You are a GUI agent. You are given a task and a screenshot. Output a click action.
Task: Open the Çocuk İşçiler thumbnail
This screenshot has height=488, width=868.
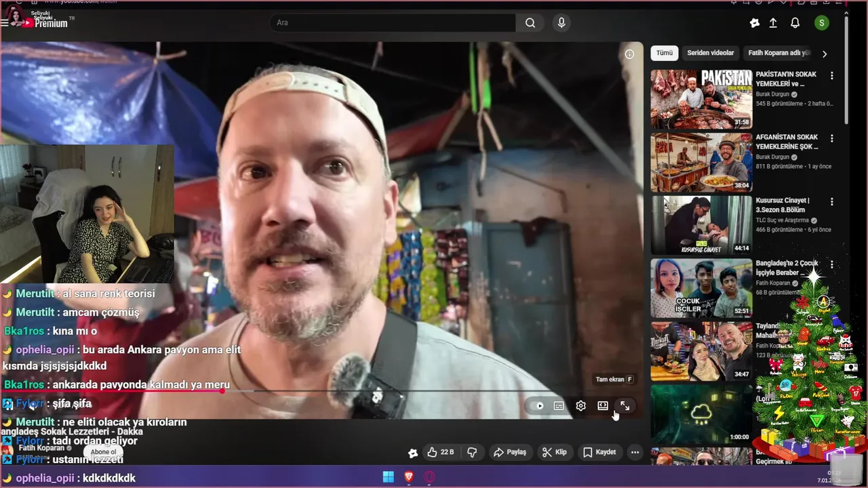pos(701,288)
